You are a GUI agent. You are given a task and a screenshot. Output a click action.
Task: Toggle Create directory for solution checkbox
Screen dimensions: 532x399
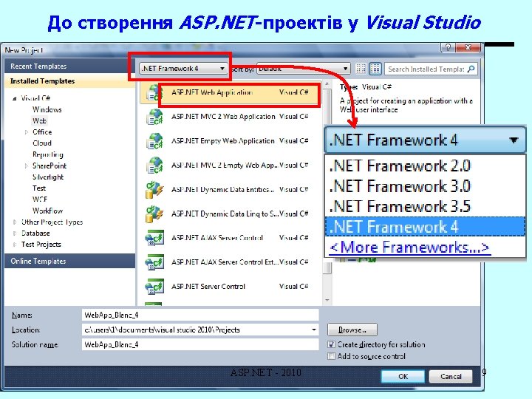332,344
